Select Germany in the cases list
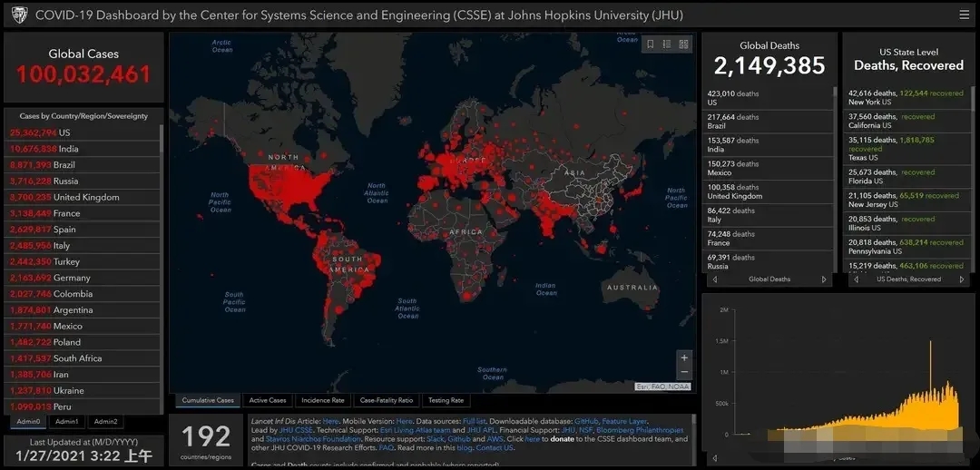Screen dimensions: 980x470 click(82, 278)
